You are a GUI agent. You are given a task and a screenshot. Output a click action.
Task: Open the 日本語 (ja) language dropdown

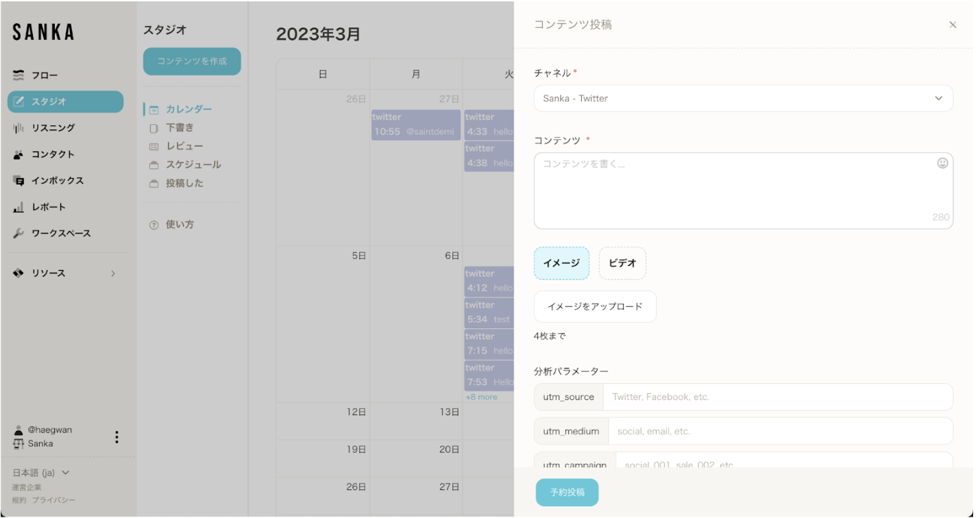point(41,473)
